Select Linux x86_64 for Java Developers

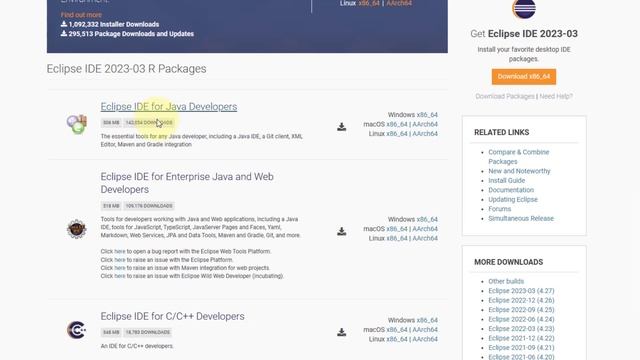[x=397, y=134]
